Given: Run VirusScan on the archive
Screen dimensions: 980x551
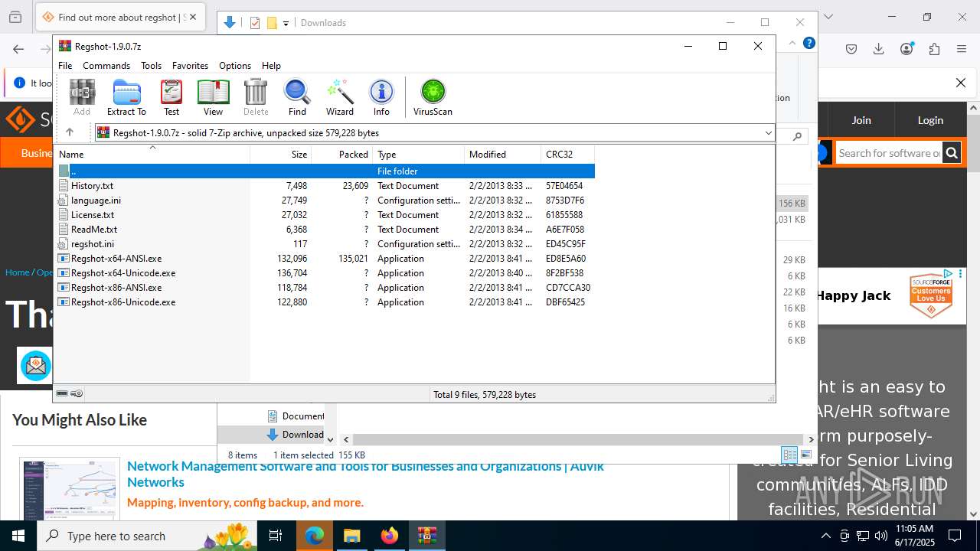Looking at the screenshot, I should (433, 97).
